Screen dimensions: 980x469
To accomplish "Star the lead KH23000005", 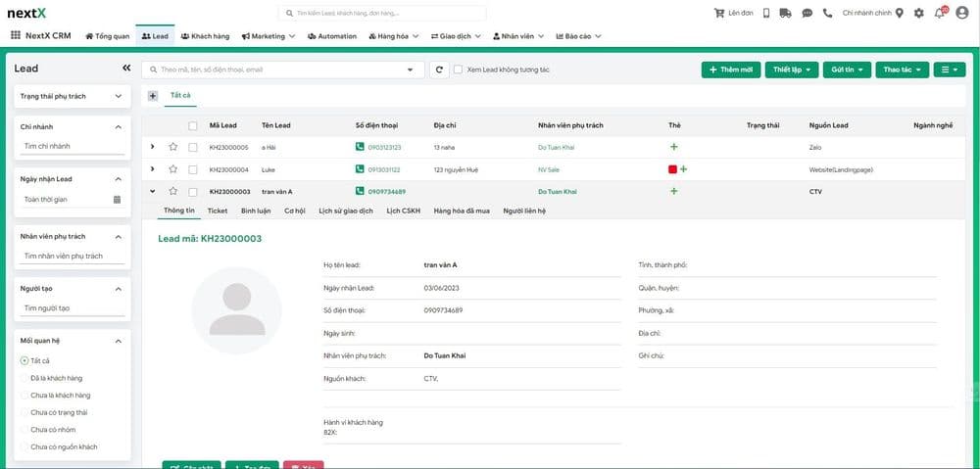I will pos(172,147).
